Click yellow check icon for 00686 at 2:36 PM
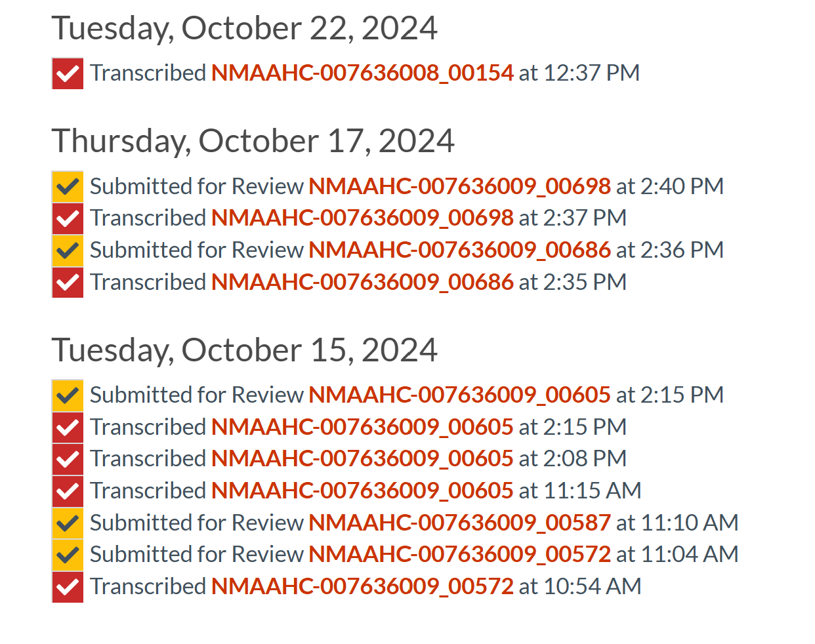The height and width of the screenshot is (644, 815). tap(68, 251)
